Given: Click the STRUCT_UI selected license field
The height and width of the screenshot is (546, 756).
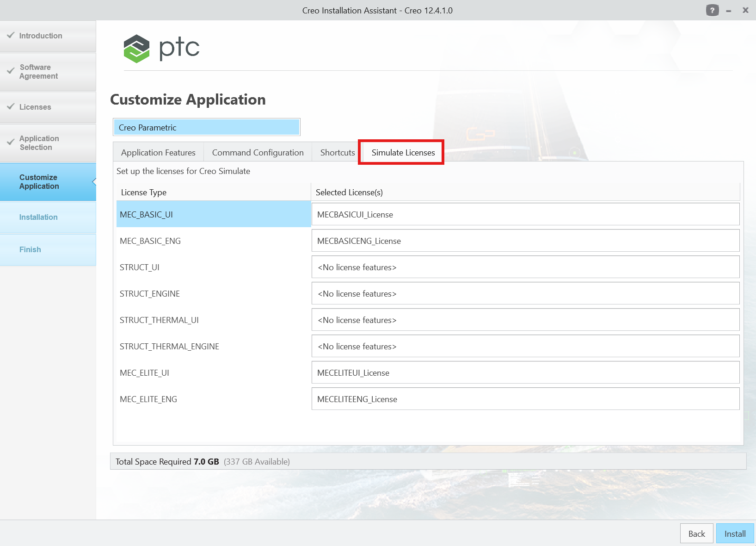Looking at the screenshot, I should pyautogui.click(x=526, y=267).
